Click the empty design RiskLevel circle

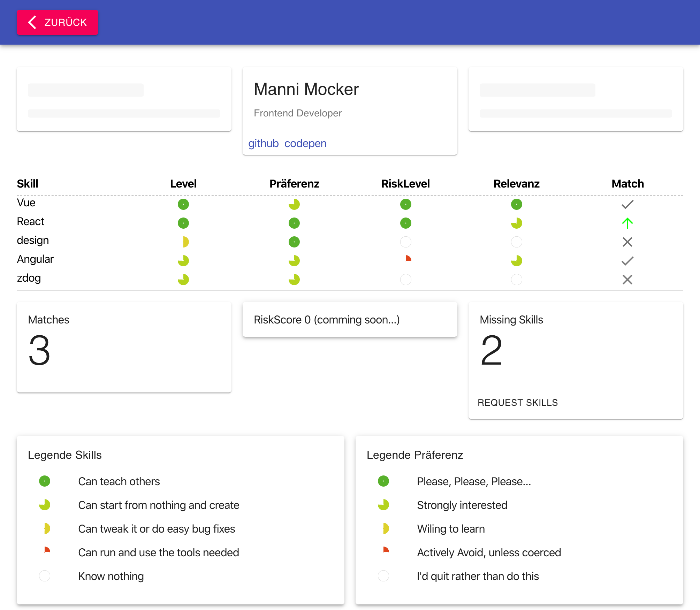(406, 242)
